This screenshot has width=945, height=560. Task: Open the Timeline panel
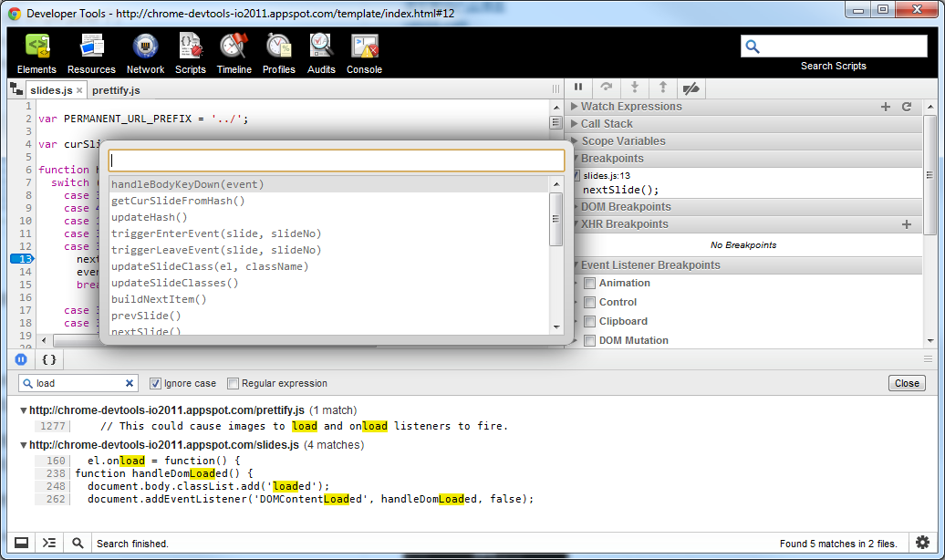tap(234, 54)
